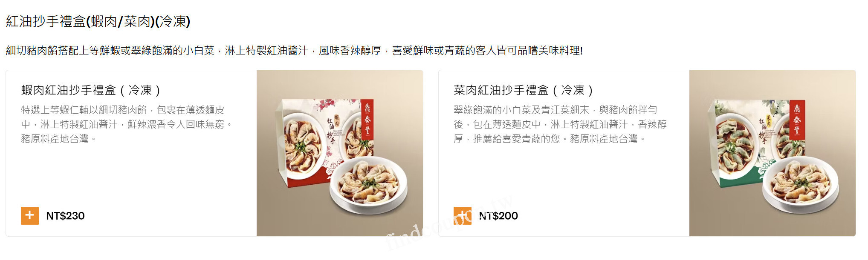Select the 蝦肉紅油抄手禮盒（冷凍）title
Image resolution: width=868 pixels, height=260 pixels.
tap(91, 90)
